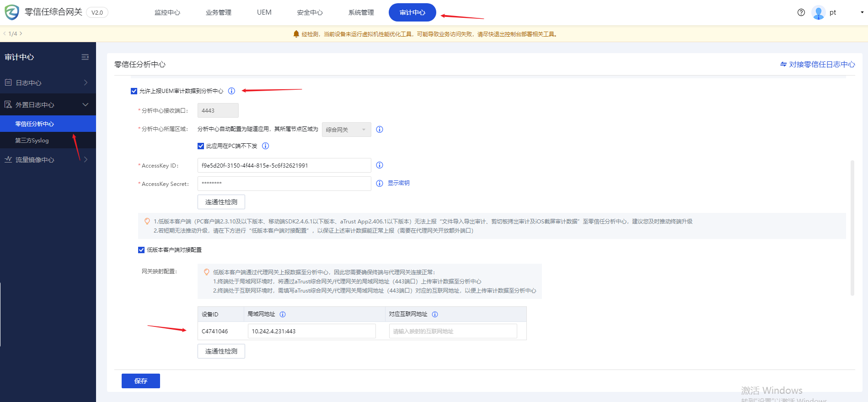Screen dimensions: 868x402
Task: Click the 保存 button
Action: coord(140,381)
